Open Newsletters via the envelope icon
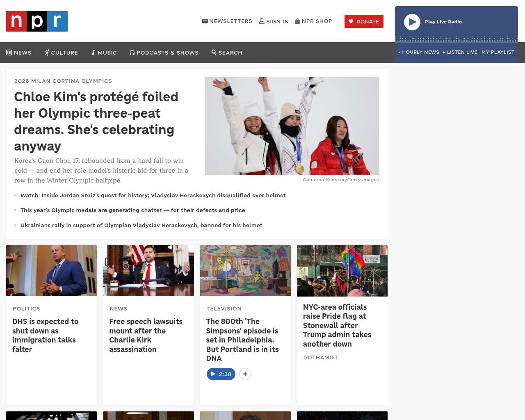525x420 pixels. (205, 21)
